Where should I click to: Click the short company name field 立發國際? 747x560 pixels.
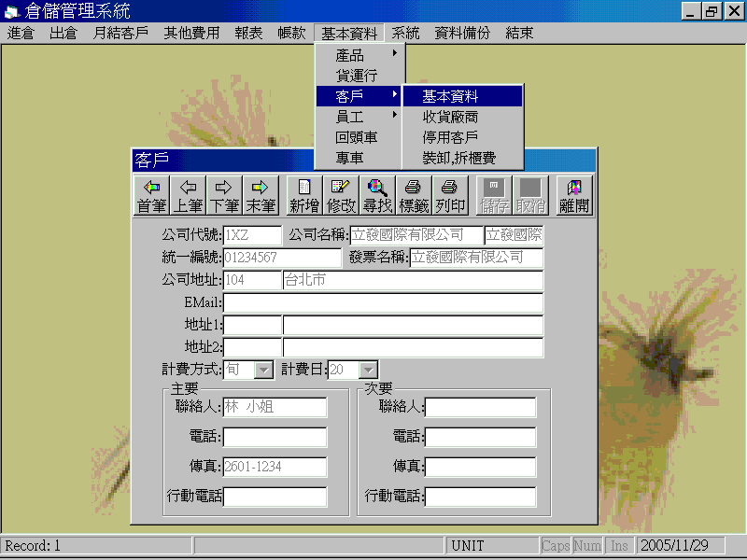[x=514, y=235]
